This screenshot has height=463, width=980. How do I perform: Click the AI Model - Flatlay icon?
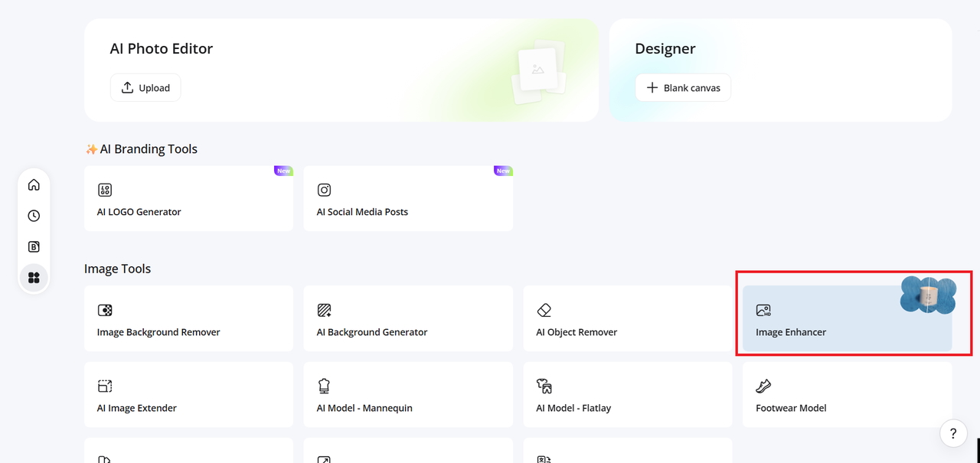pyautogui.click(x=544, y=386)
